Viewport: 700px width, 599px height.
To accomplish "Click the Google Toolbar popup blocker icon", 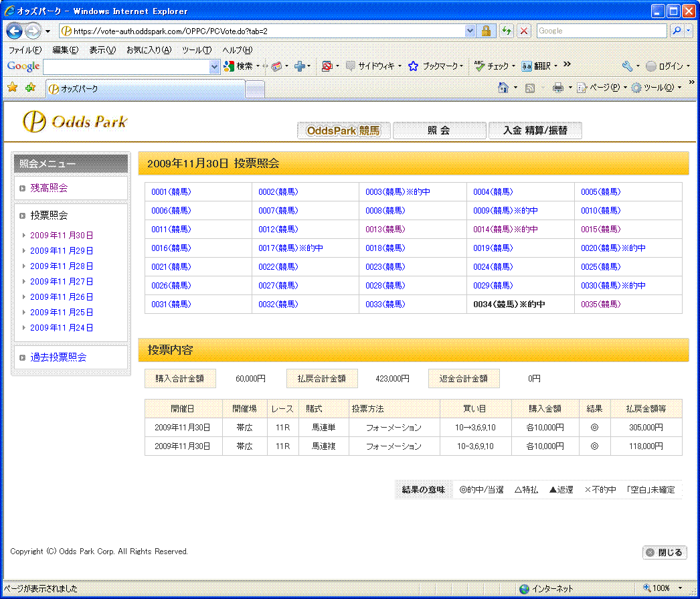I will pos(327,66).
